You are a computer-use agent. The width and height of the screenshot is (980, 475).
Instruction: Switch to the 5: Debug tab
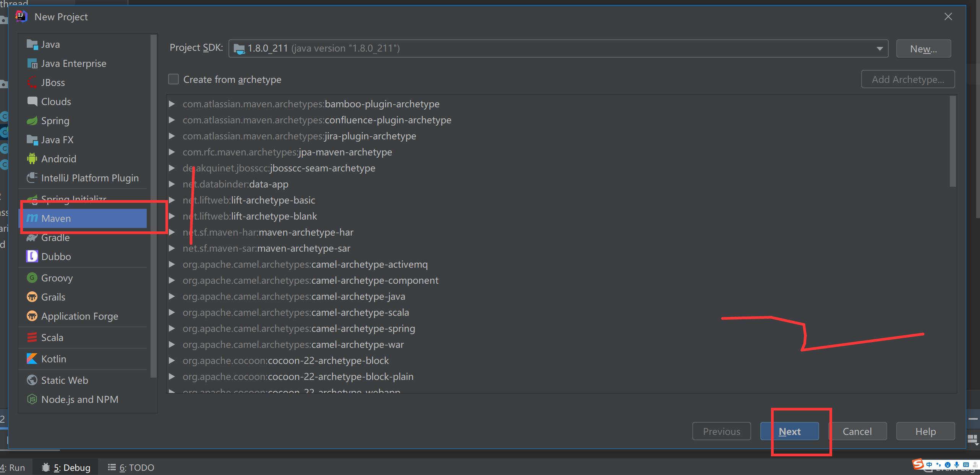66,467
